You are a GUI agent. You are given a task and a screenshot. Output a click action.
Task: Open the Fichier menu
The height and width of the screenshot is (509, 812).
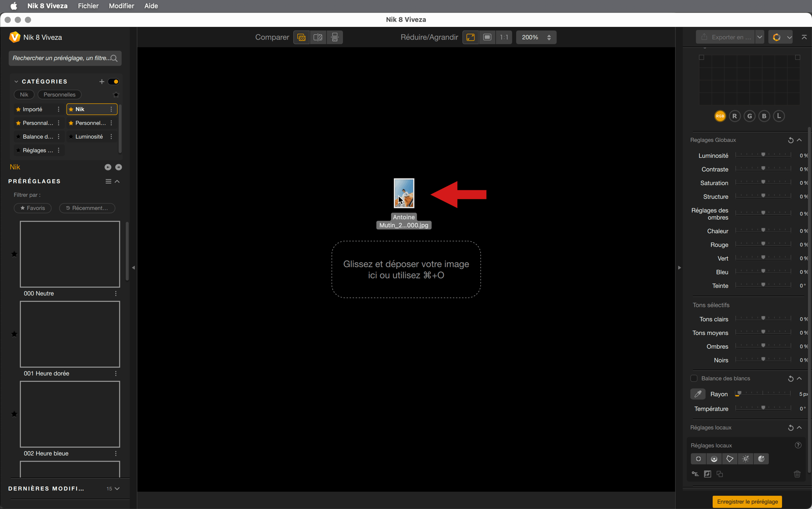88,6
